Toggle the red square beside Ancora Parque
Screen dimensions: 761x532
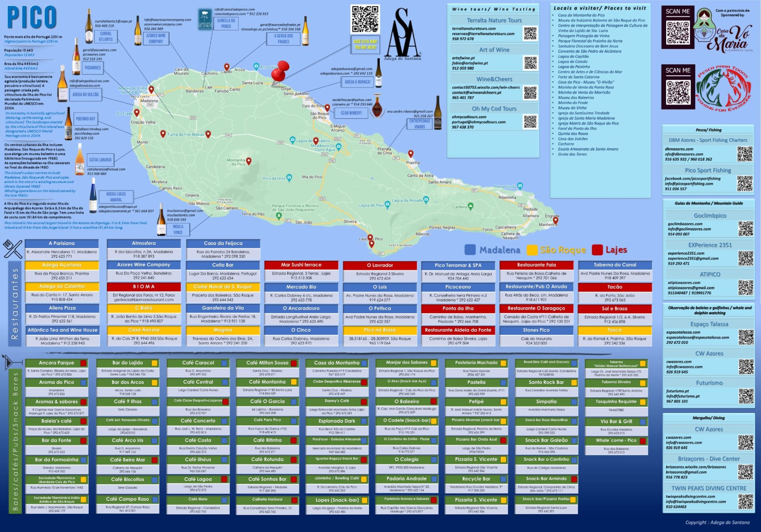[83, 362]
